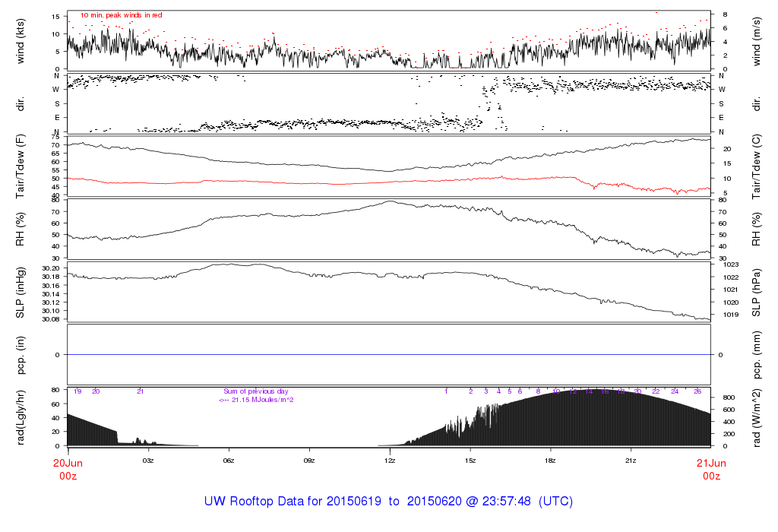Click the '10 min. peak winds in red' legend
The image size is (778, 532).
click(x=122, y=15)
